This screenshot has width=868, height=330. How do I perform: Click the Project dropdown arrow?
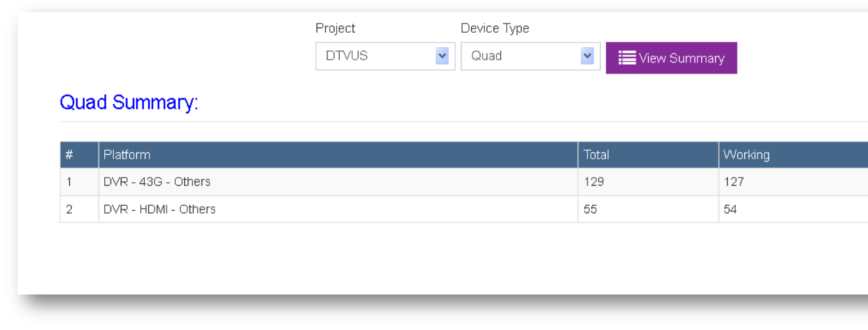[441, 56]
